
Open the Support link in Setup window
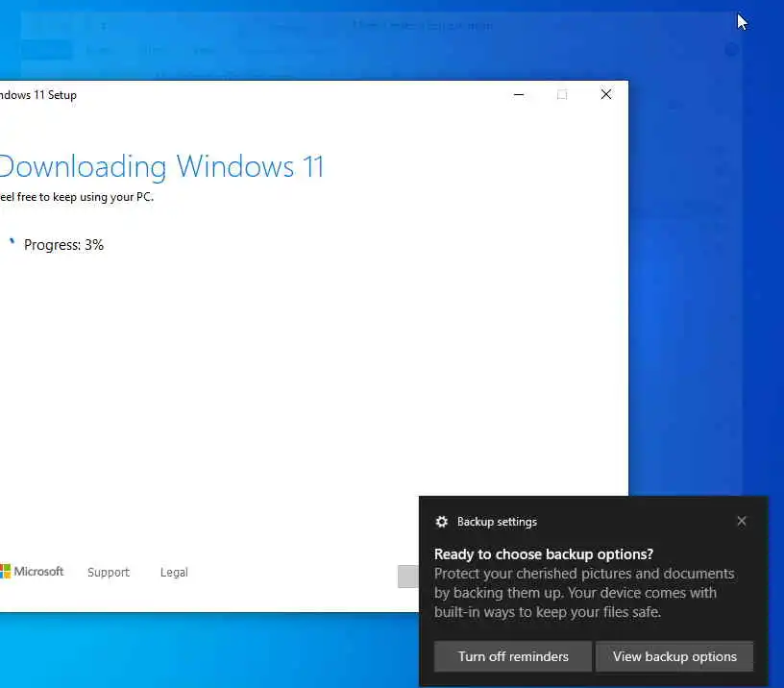pos(108,572)
